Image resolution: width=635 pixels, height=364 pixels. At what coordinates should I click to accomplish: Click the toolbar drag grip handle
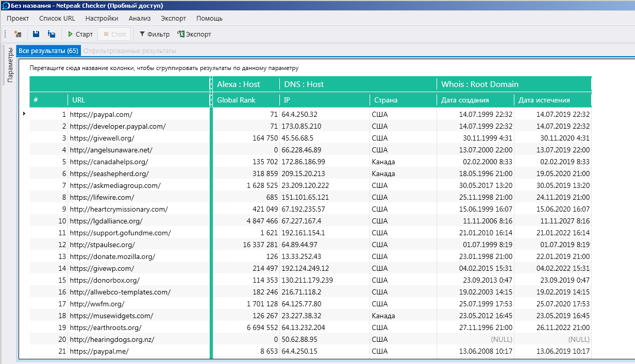[5, 34]
